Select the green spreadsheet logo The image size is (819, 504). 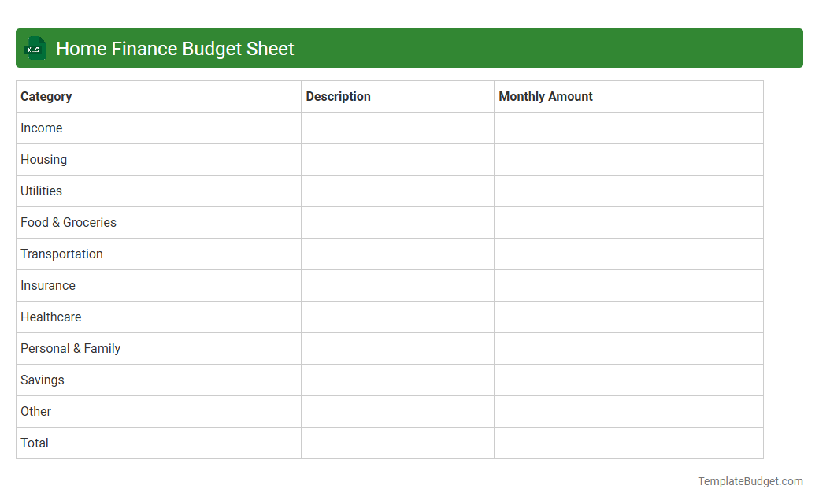[35, 48]
